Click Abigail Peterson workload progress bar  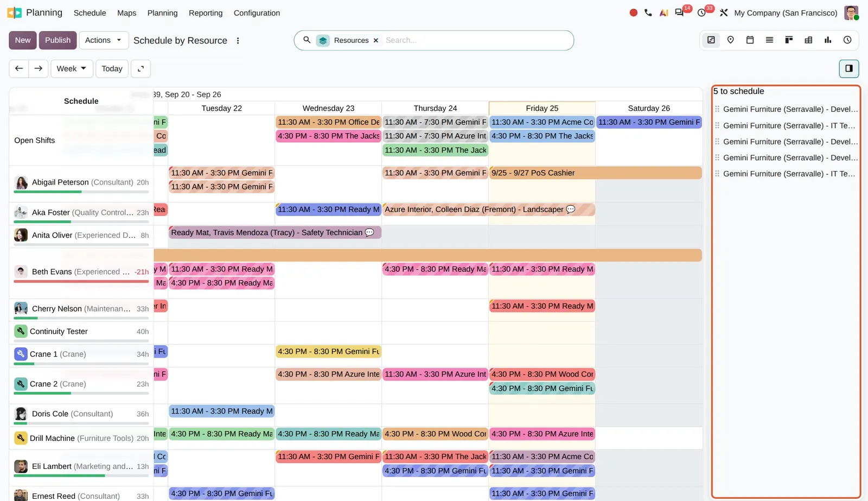coord(81,192)
